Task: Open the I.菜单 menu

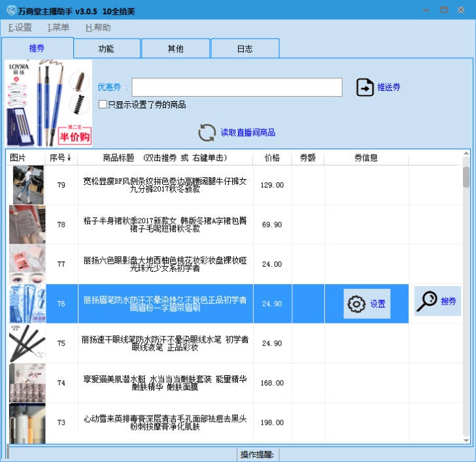Action: pos(58,27)
